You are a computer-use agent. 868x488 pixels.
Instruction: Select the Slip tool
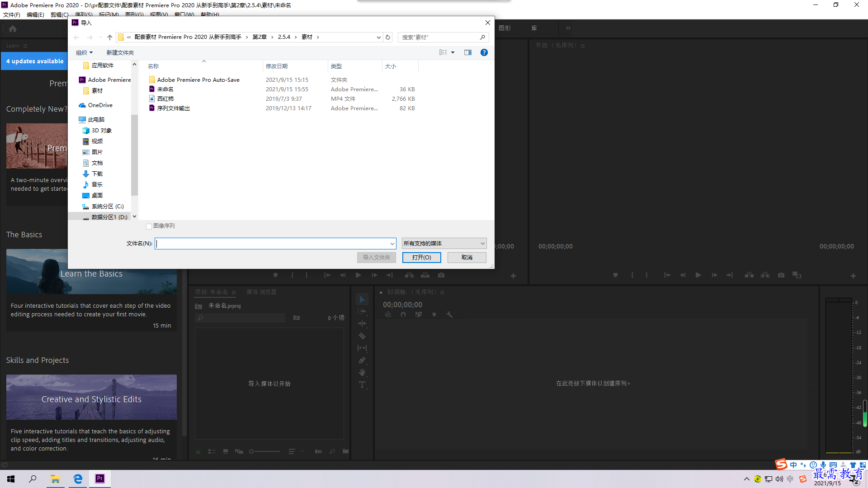[362, 348]
